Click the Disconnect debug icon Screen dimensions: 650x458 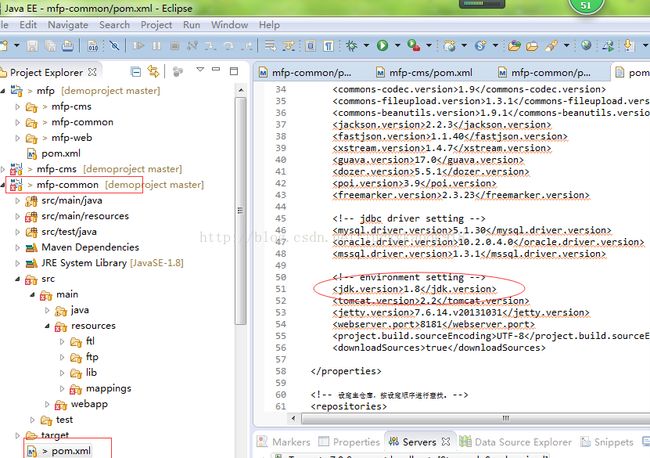coord(192,45)
